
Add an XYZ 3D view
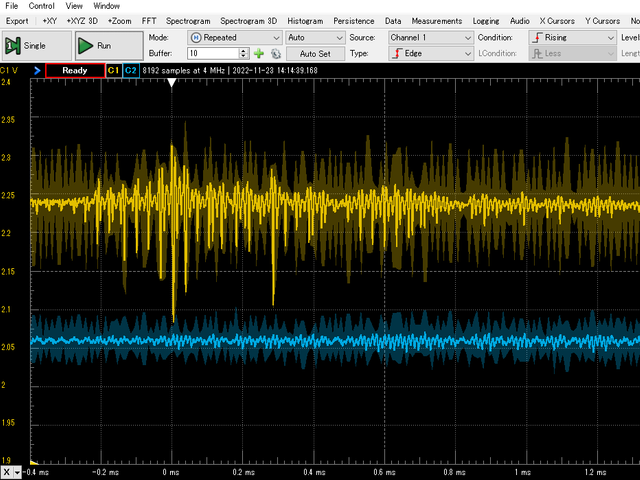pyautogui.click(x=82, y=21)
